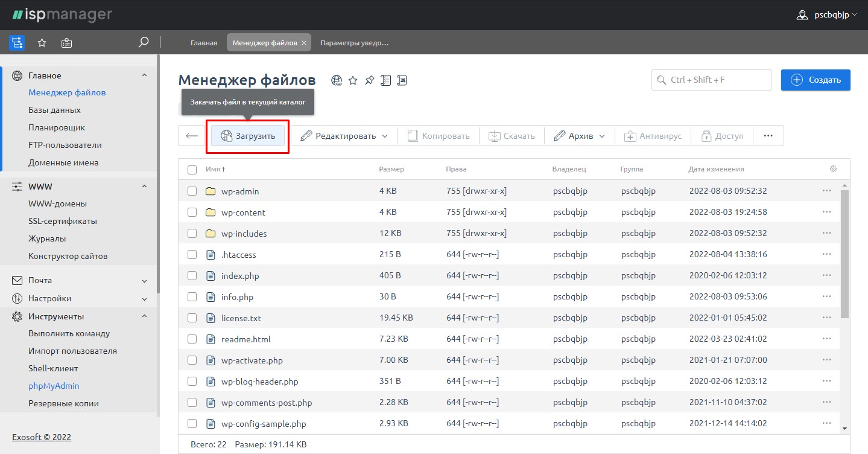Focus the Ctrl + Shift + F search field
This screenshot has width=868, height=454.
712,80
